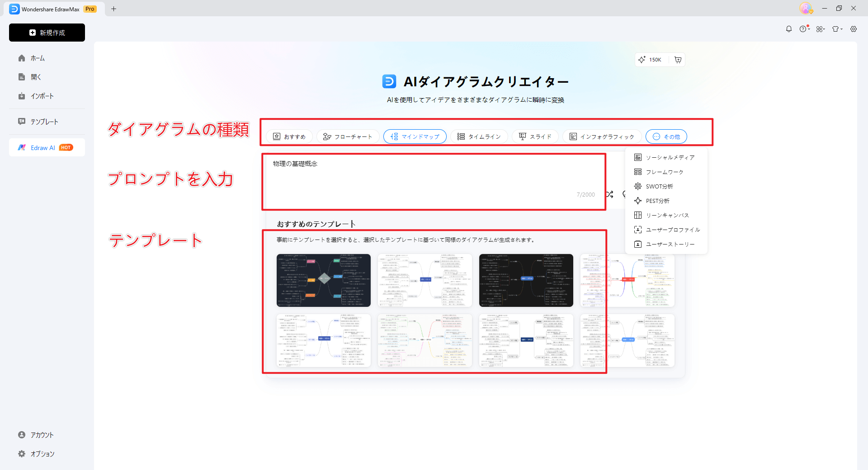This screenshot has width=868, height=470.
Task: Select the タイムライン diagram type tab
Action: pyautogui.click(x=479, y=136)
